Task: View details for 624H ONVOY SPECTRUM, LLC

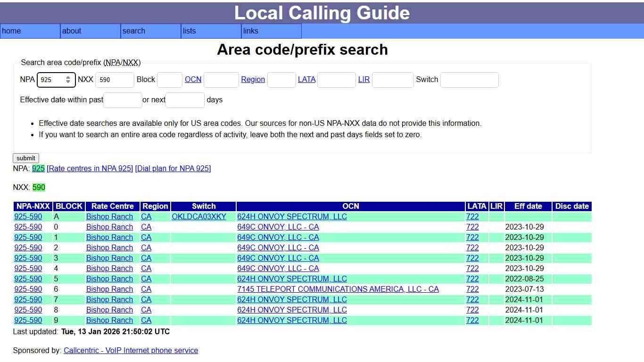Action: tap(292, 216)
